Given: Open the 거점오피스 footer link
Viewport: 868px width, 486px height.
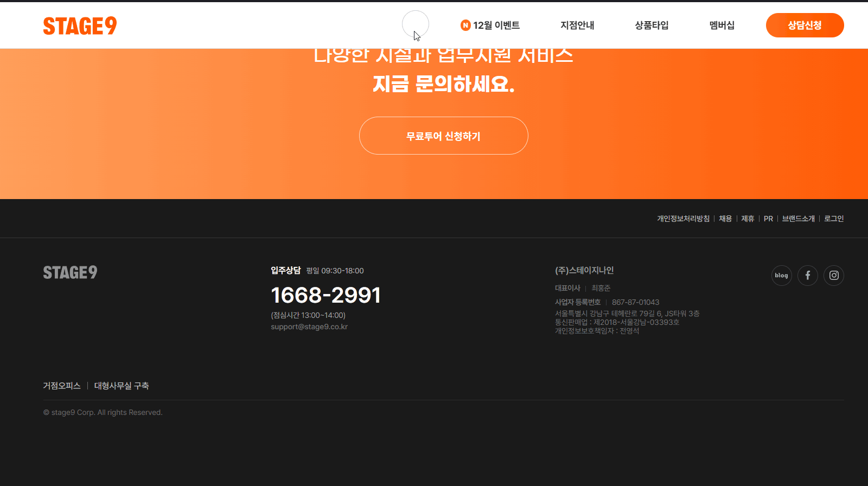Looking at the screenshot, I should coord(62,386).
